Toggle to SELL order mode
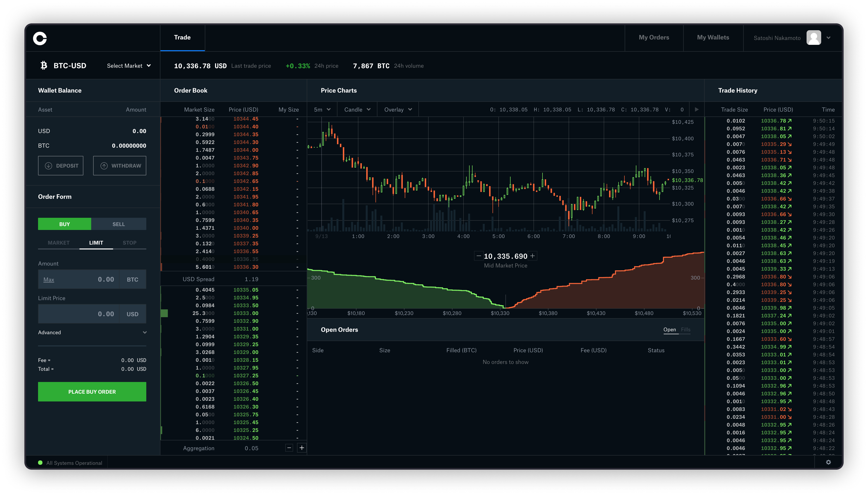Screen dimensions: 868x495 coord(119,223)
